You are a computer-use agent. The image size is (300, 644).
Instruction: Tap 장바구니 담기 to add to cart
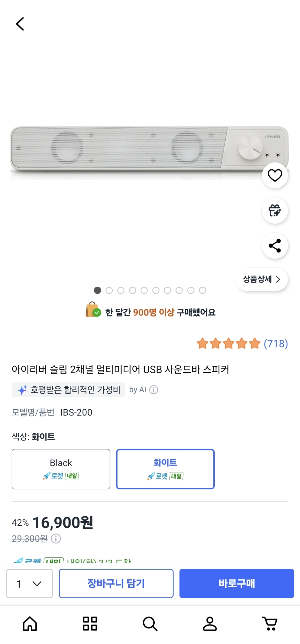pos(116,583)
